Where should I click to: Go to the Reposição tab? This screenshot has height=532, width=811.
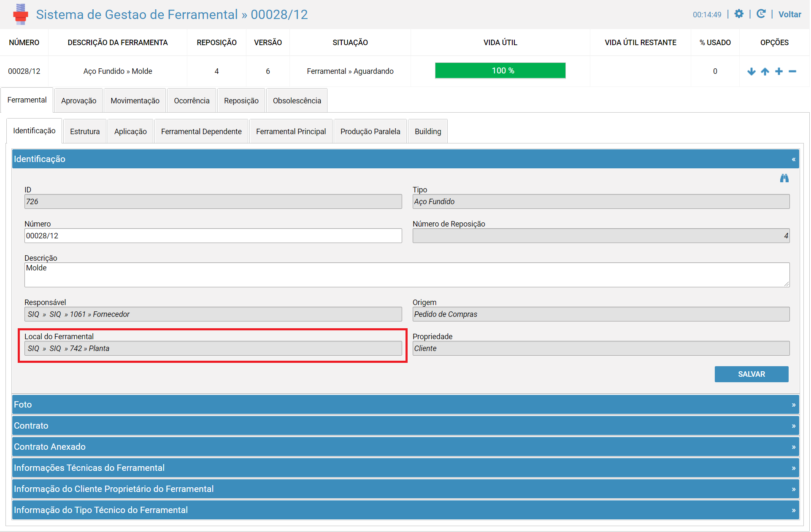click(241, 100)
